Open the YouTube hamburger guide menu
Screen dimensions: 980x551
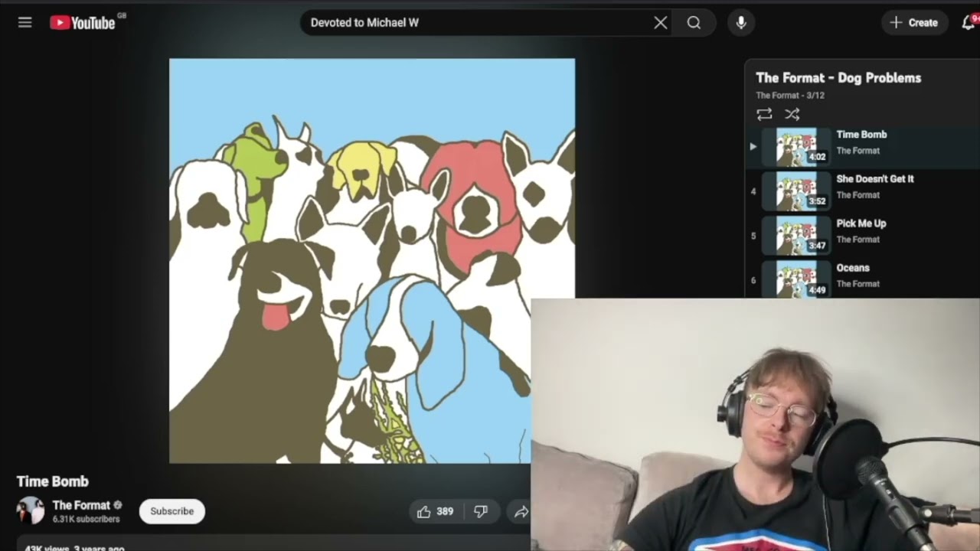(25, 23)
